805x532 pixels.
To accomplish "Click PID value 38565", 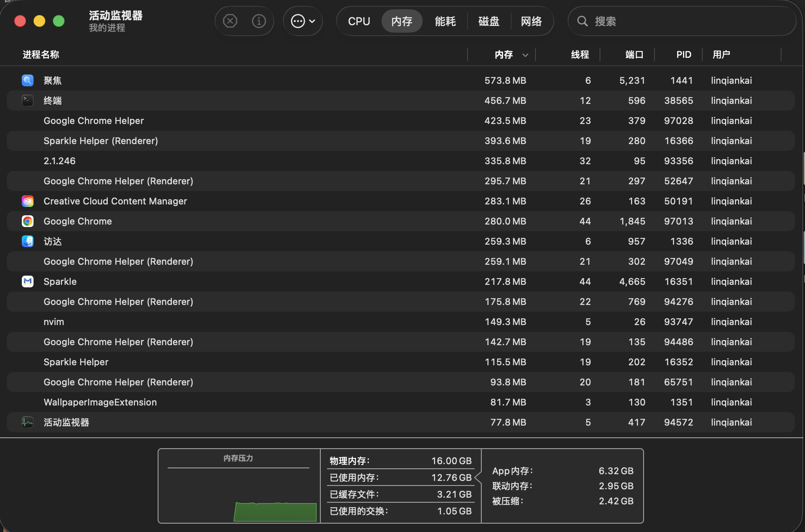I will [x=678, y=101].
